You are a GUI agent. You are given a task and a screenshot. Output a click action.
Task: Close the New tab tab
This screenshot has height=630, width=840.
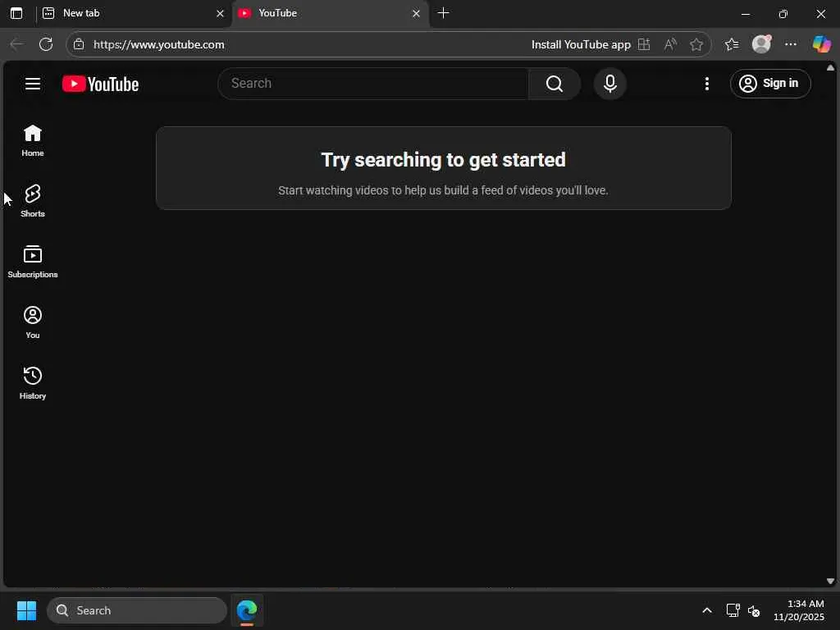220,13
